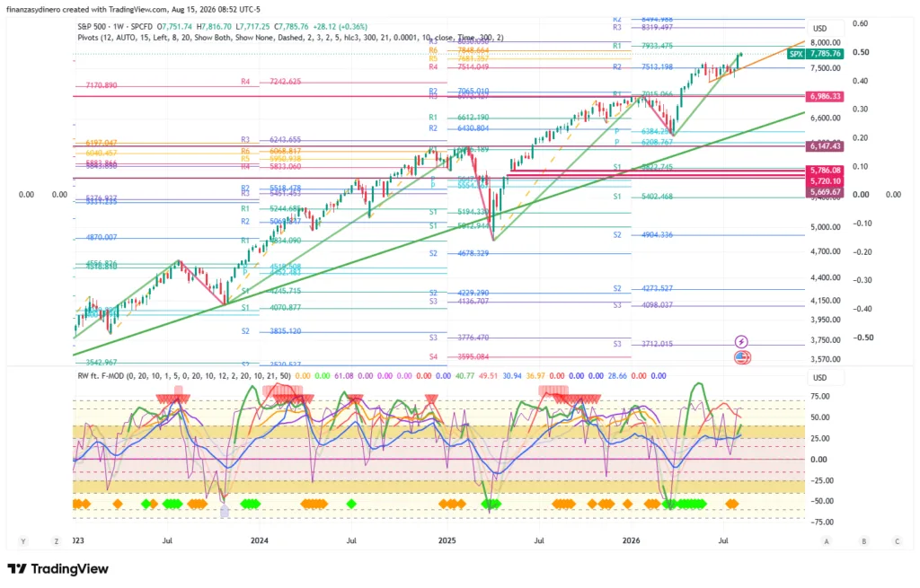Click the 7170.890 level label
This screenshot has width=920, height=588.
[102, 85]
